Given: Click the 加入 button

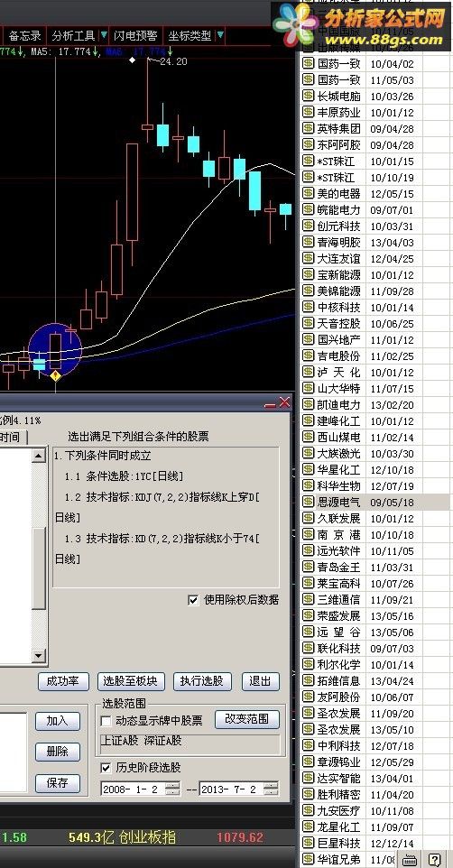Looking at the screenshot, I should point(58,721).
